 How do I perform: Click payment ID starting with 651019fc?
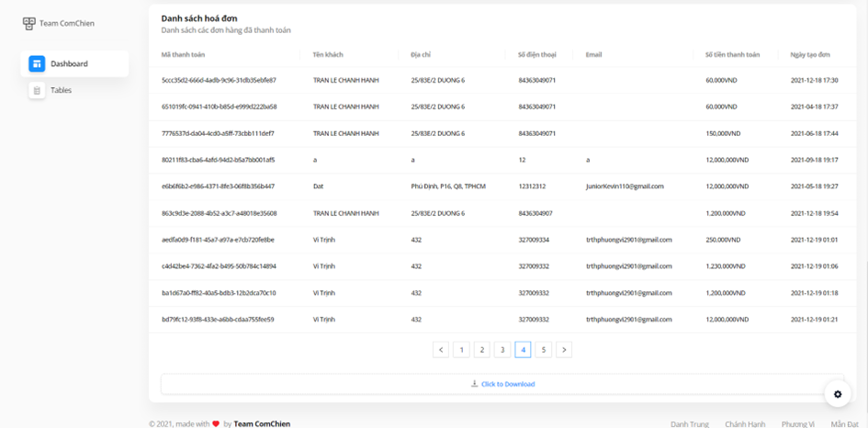pos(220,107)
